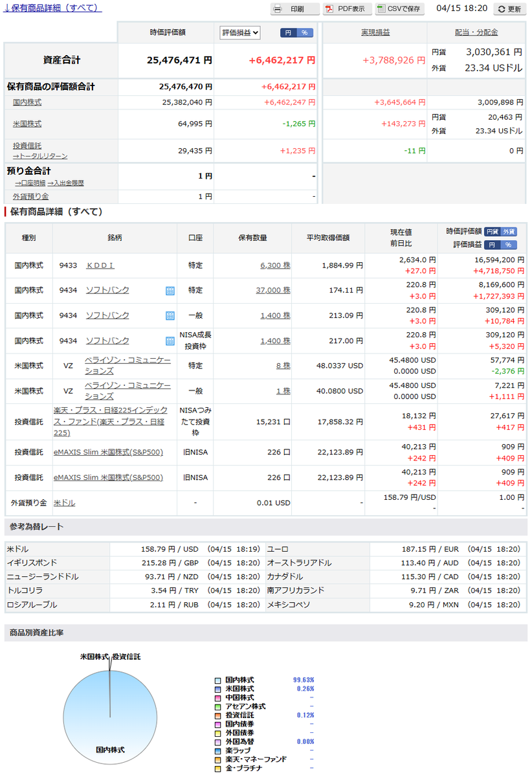Screen dimensions: 532x777
Task: Open 楽天・プラス・日経225インデックス・ファンド link
Action: tap(111, 422)
